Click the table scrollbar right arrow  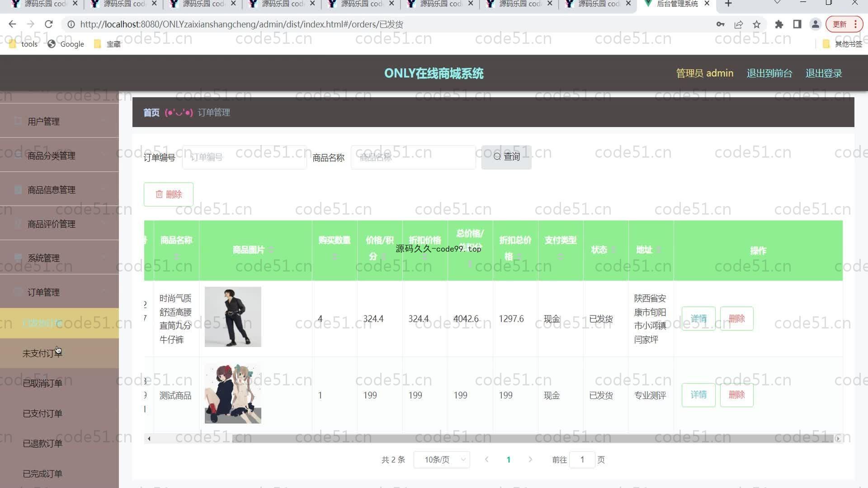click(838, 438)
